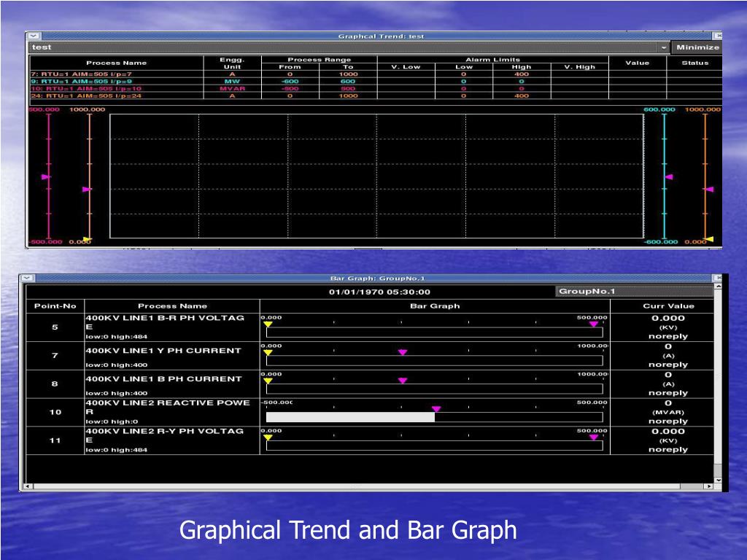Select '400KV LINE2 REACTIVE POWER' process name
The width and height of the screenshot is (747, 560).
tap(167, 407)
